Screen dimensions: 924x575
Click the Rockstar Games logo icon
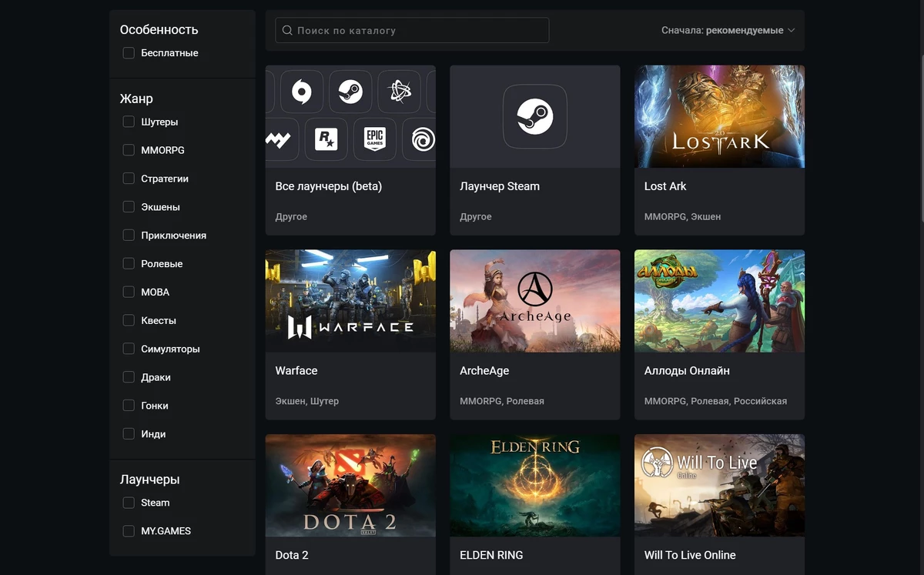326,139
